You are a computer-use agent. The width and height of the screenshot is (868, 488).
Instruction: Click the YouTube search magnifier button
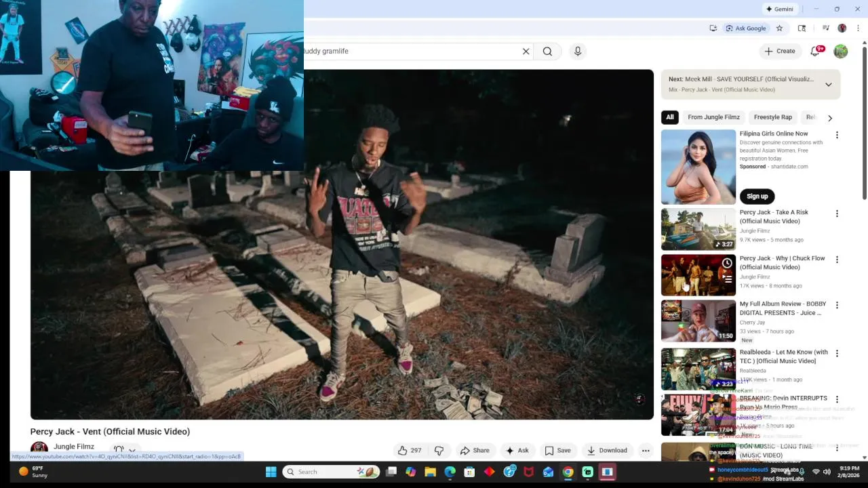pos(547,51)
